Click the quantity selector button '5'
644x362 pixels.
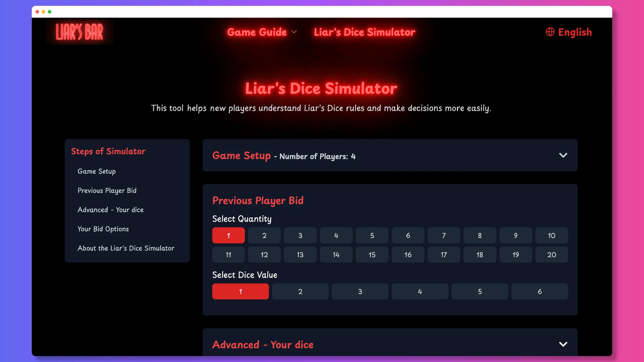tap(372, 235)
